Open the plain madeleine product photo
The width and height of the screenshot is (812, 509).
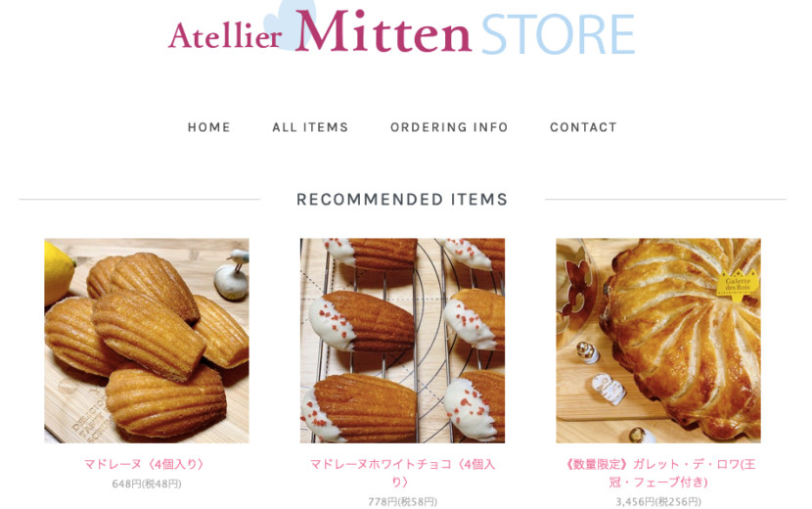pos(147,341)
